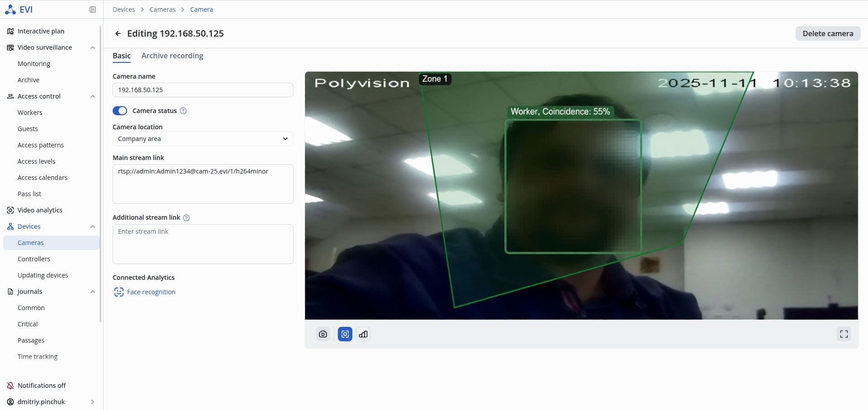The width and height of the screenshot is (868, 410).
Task: Switch to the Basic tab
Action: point(122,56)
